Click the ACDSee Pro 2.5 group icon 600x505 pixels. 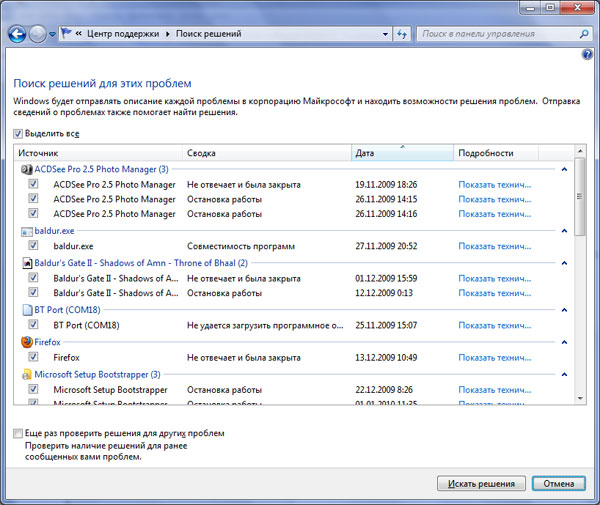(26, 169)
